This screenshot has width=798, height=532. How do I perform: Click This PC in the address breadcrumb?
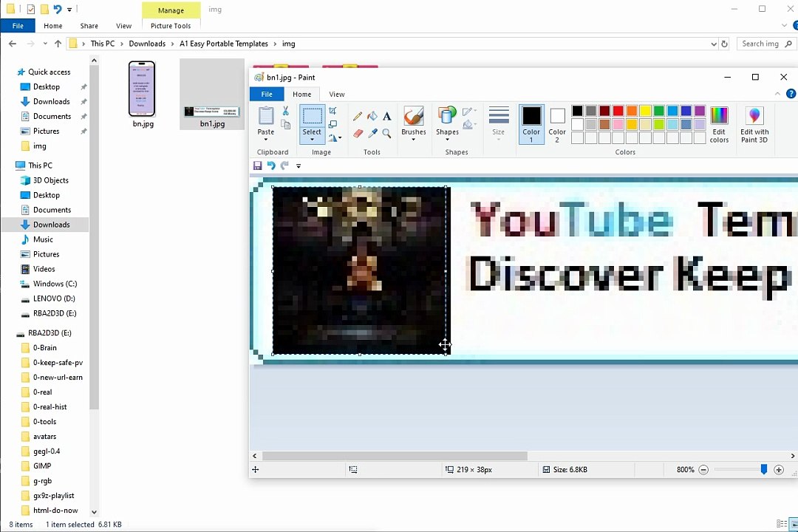tap(102, 44)
